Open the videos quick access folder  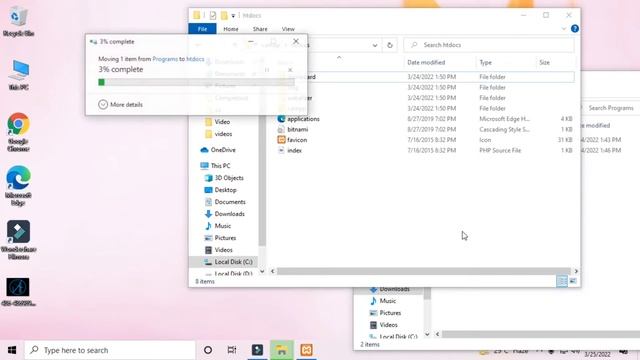tap(219, 134)
